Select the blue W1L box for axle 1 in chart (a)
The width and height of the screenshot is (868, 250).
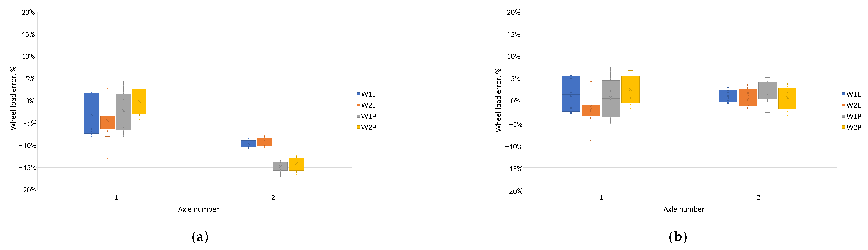tap(91, 113)
